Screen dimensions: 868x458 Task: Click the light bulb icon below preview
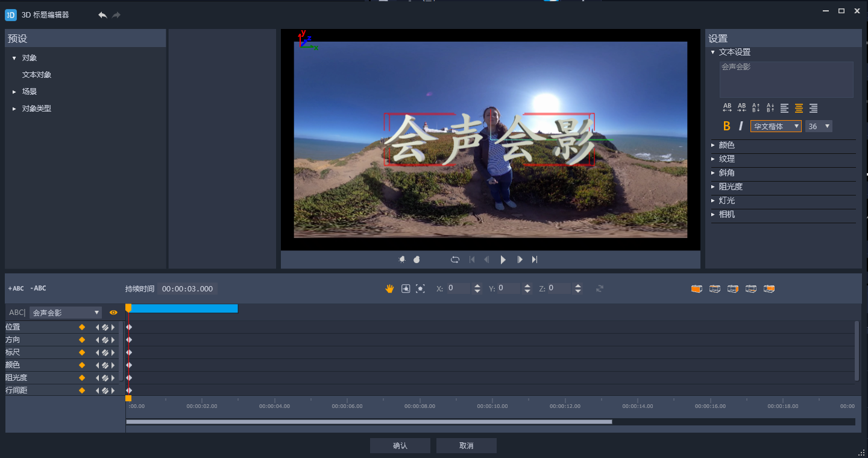(x=402, y=259)
